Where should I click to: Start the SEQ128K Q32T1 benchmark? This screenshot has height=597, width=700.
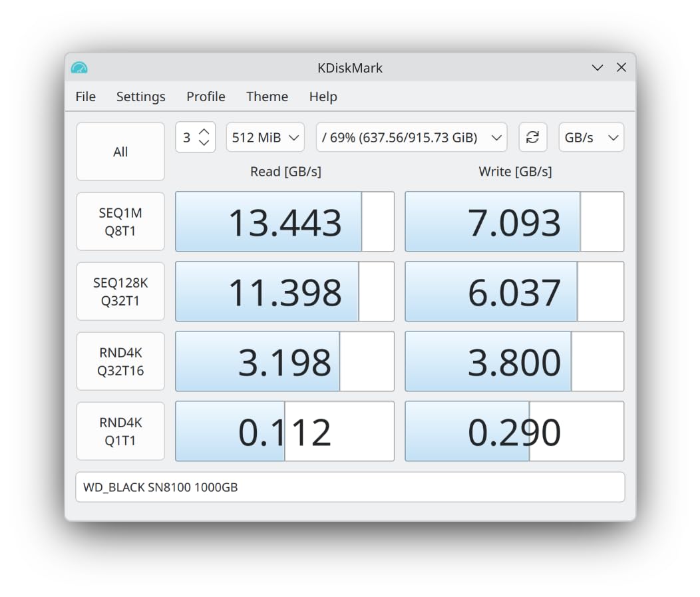click(120, 292)
